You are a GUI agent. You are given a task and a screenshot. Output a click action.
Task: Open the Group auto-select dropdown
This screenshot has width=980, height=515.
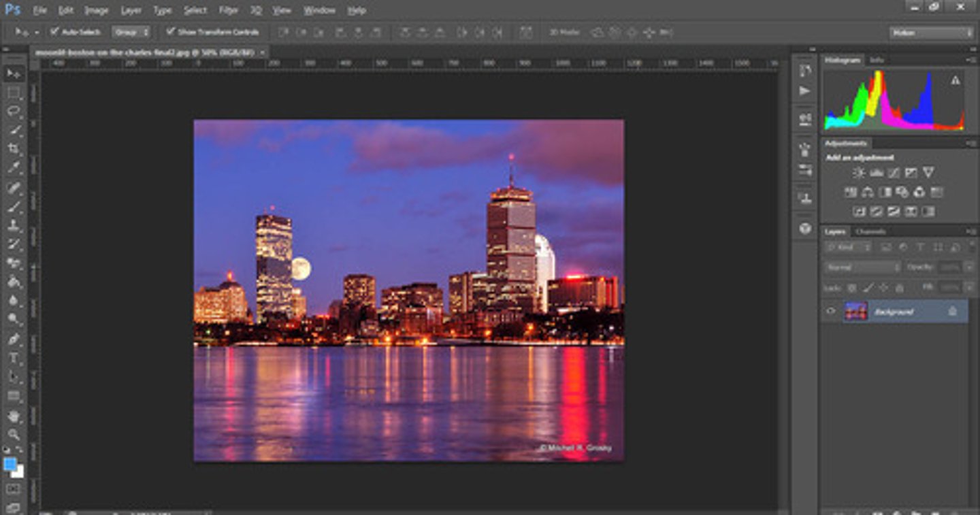(131, 32)
